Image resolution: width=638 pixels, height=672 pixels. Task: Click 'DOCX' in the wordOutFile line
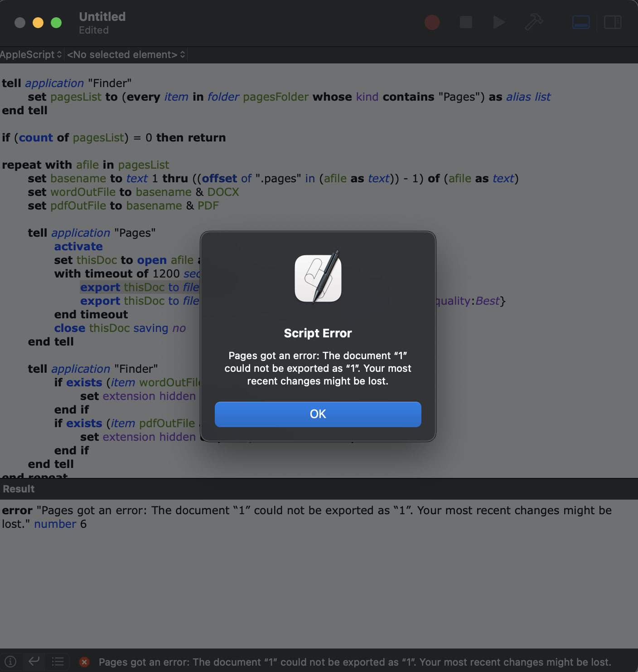223,192
